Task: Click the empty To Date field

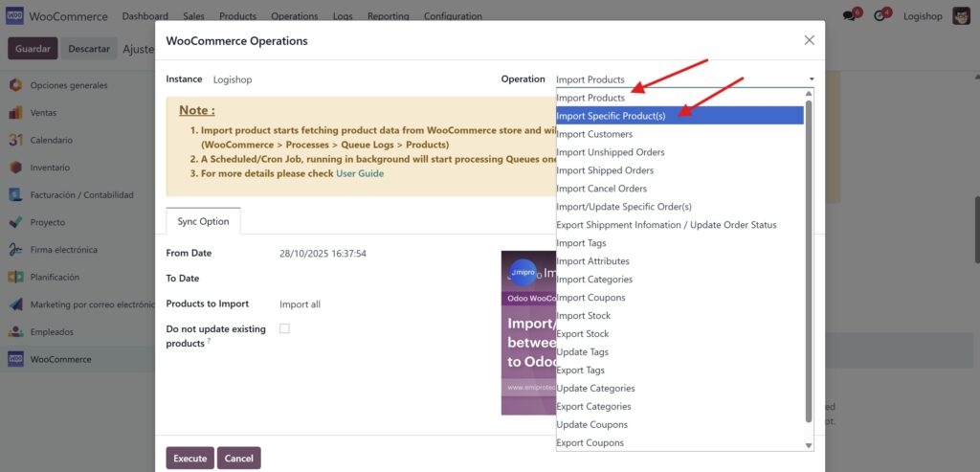Action: (381, 279)
